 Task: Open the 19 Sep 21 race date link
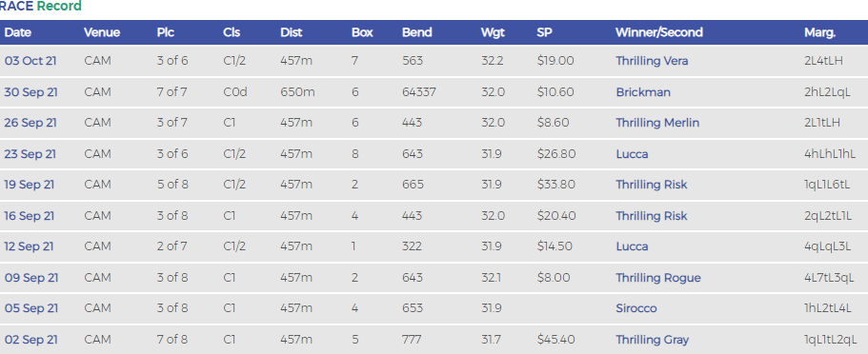[x=29, y=185]
